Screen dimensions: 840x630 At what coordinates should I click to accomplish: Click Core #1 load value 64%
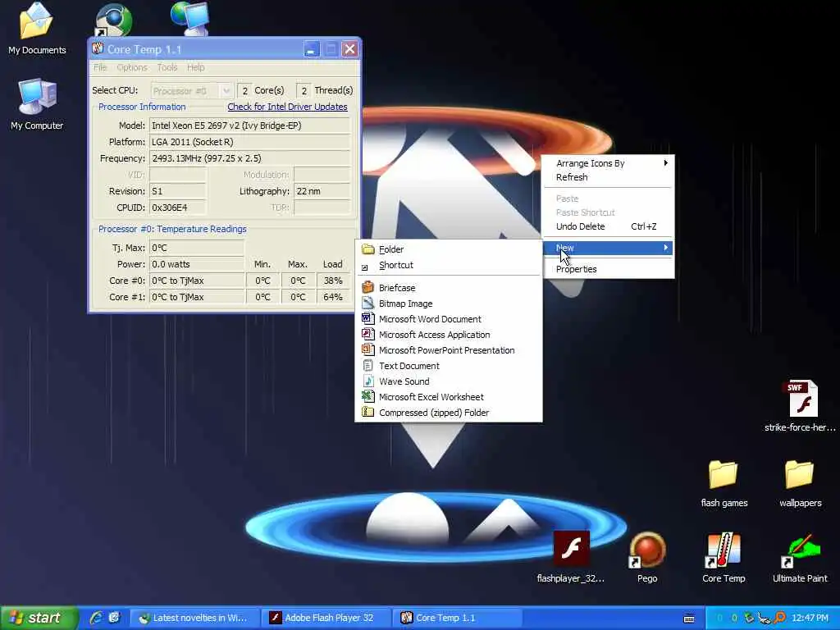coord(333,297)
